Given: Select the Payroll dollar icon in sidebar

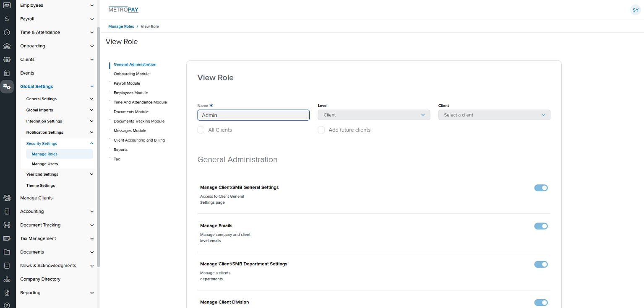Looking at the screenshot, I should 7,18.
